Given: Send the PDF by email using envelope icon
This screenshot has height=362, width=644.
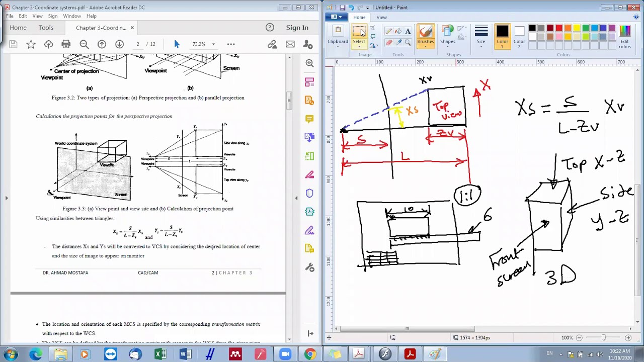Looking at the screenshot, I should click(290, 44).
